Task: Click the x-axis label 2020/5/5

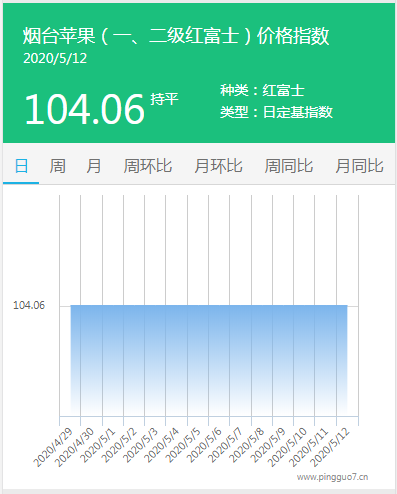Action: (x=183, y=445)
